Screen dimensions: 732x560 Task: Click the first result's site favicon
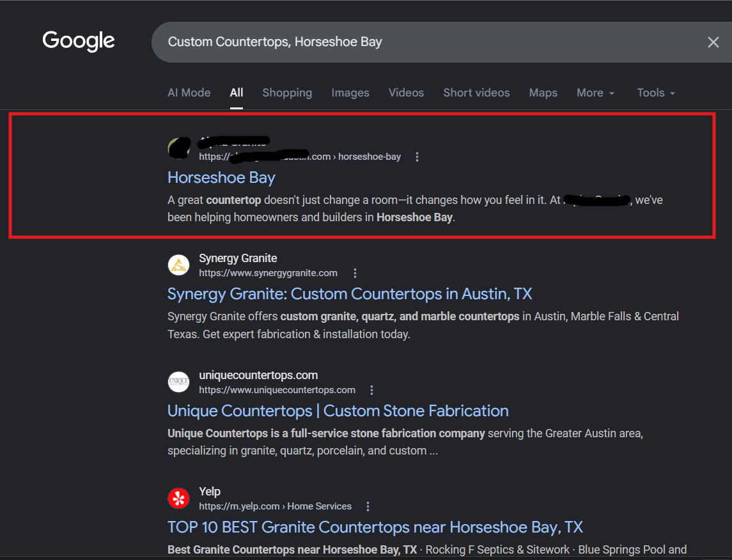pos(179,148)
